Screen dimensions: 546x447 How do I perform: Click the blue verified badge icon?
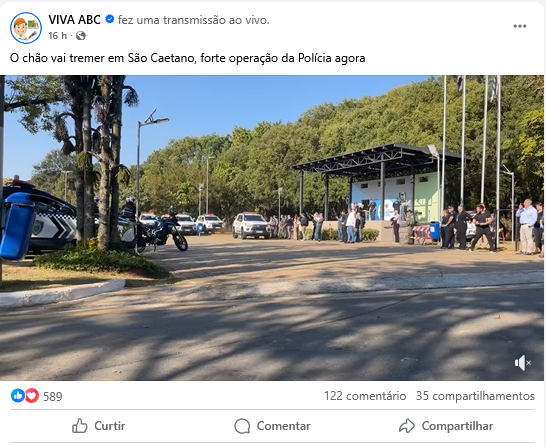[110, 19]
